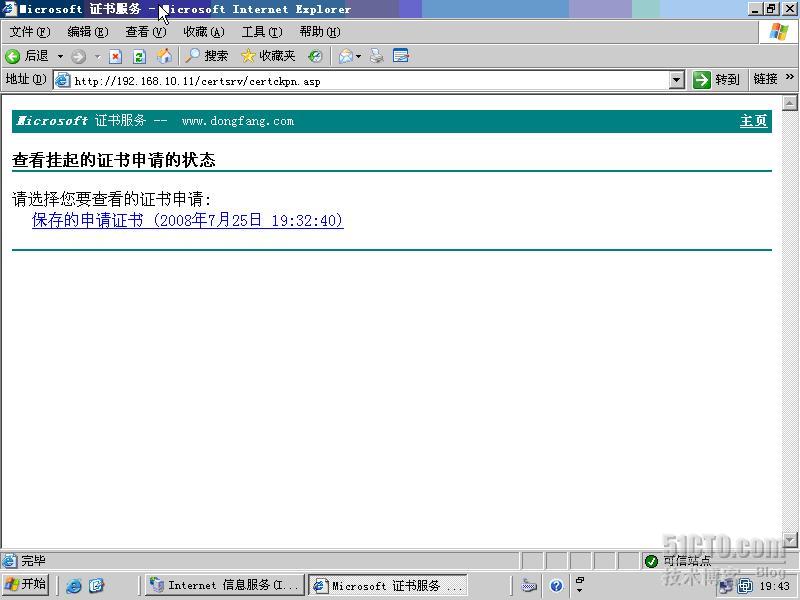
Task: Open the 帮助(H) menu
Action: 320,32
